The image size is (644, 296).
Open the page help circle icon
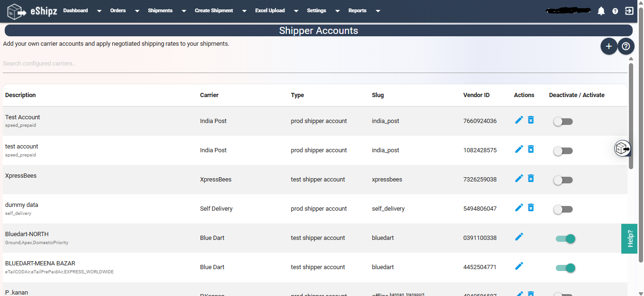click(x=626, y=46)
